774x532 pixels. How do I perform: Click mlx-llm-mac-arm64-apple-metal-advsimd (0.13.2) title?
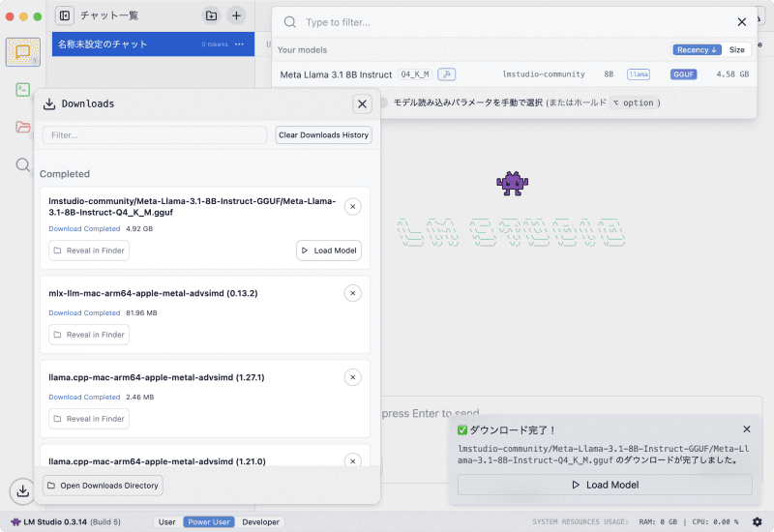click(153, 293)
